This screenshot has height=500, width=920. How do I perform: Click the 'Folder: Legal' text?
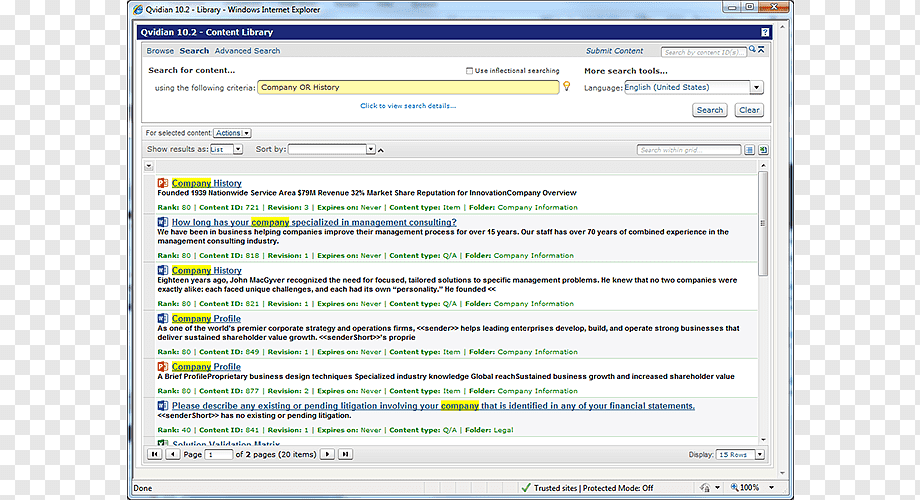tap(489, 430)
